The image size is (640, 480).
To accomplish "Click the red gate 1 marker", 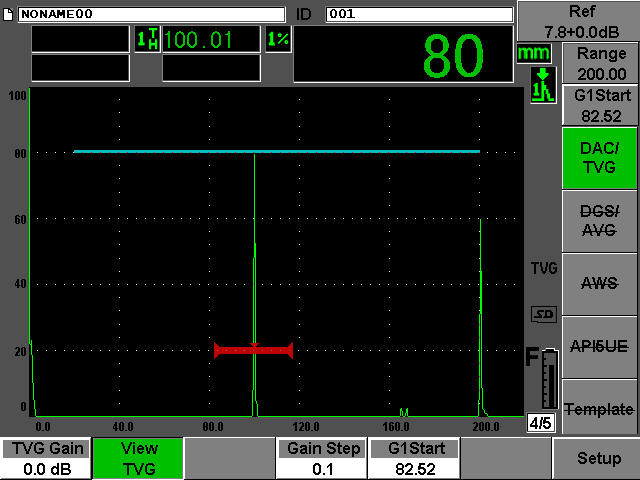I will pyautogui.click(x=253, y=350).
